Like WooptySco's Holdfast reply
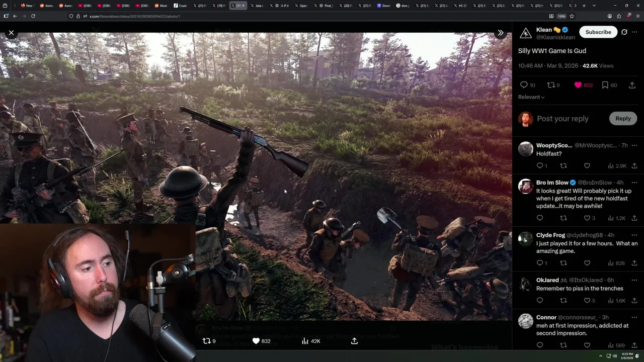Image resolution: width=644 pixels, height=362 pixels. [x=587, y=166]
